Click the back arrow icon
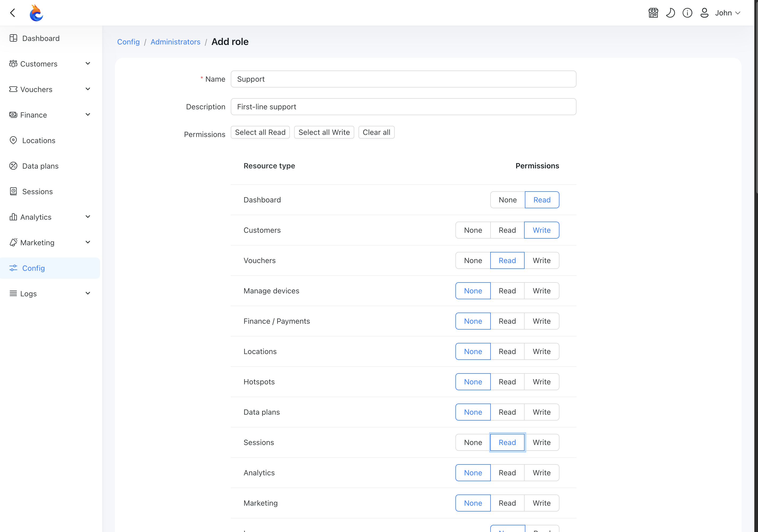 13,13
